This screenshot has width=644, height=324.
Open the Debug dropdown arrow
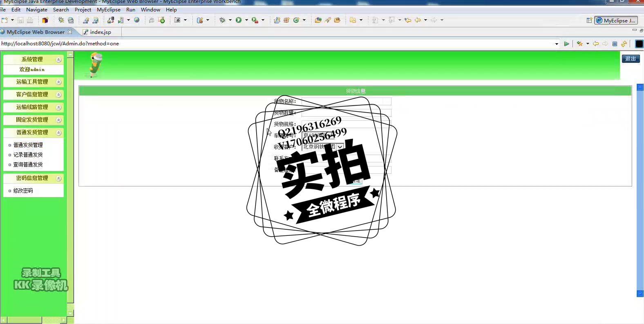pos(230,20)
